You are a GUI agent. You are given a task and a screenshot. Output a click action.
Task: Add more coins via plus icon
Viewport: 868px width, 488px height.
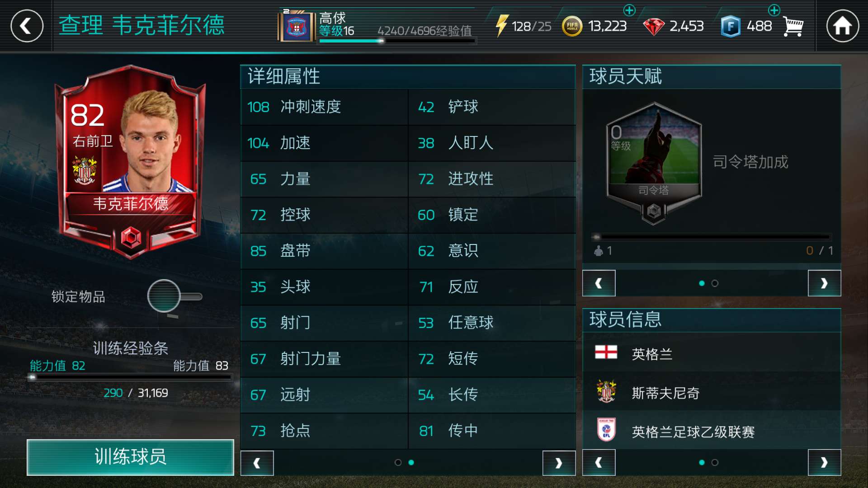pyautogui.click(x=629, y=10)
